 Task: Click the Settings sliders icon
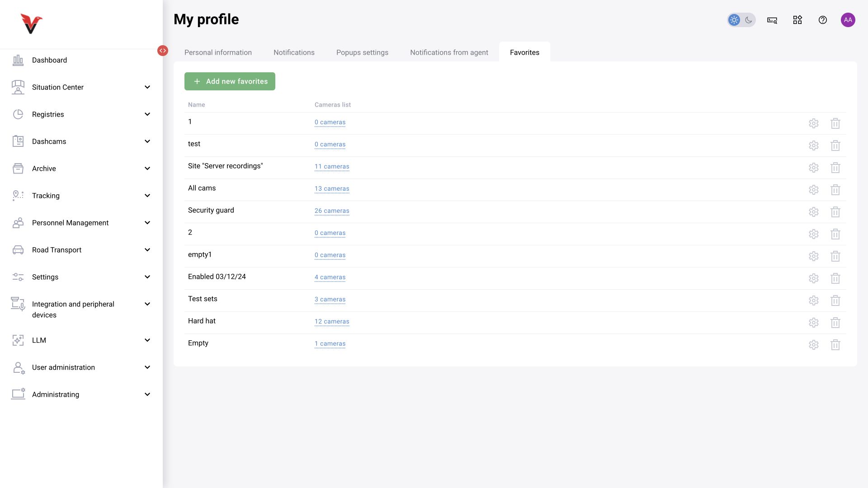click(18, 277)
